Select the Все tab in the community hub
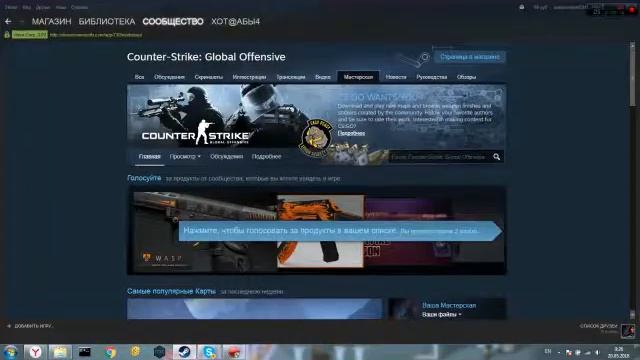640x360 pixels. (139, 77)
